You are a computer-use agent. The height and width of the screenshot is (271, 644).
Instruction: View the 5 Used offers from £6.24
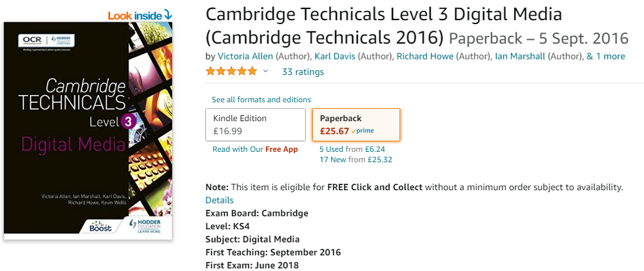(x=352, y=149)
